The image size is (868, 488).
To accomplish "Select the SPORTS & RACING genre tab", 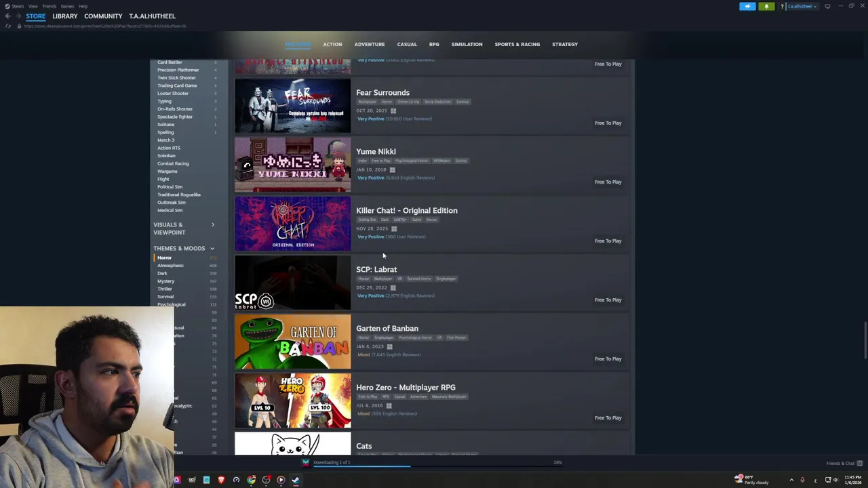I will [x=517, y=44].
